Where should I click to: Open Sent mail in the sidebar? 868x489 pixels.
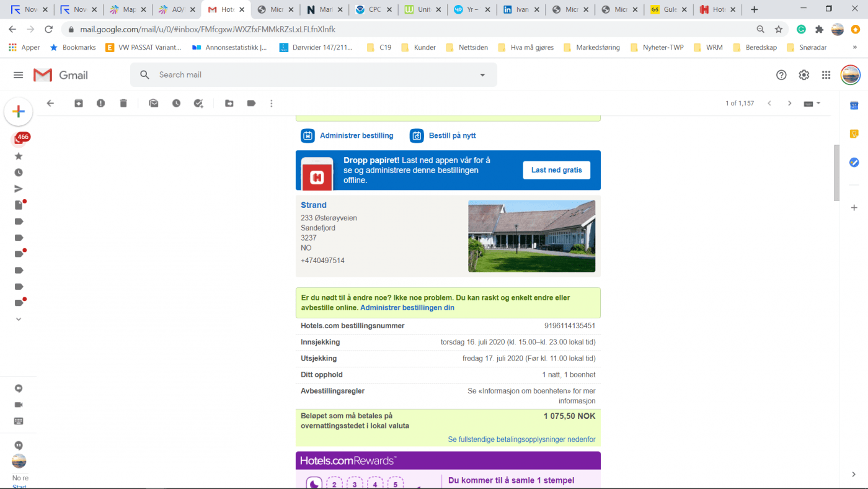pyautogui.click(x=19, y=189)
